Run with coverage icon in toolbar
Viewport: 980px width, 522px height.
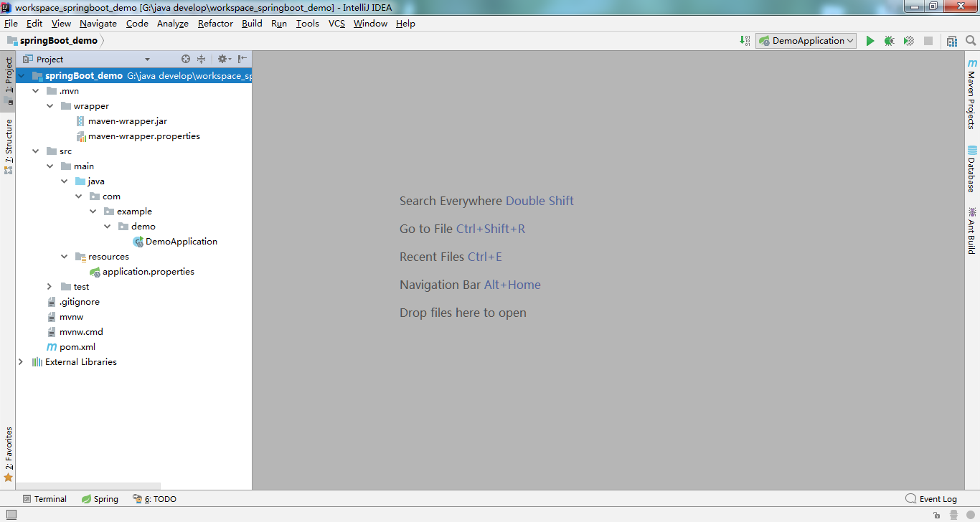(x=909, y=41)
